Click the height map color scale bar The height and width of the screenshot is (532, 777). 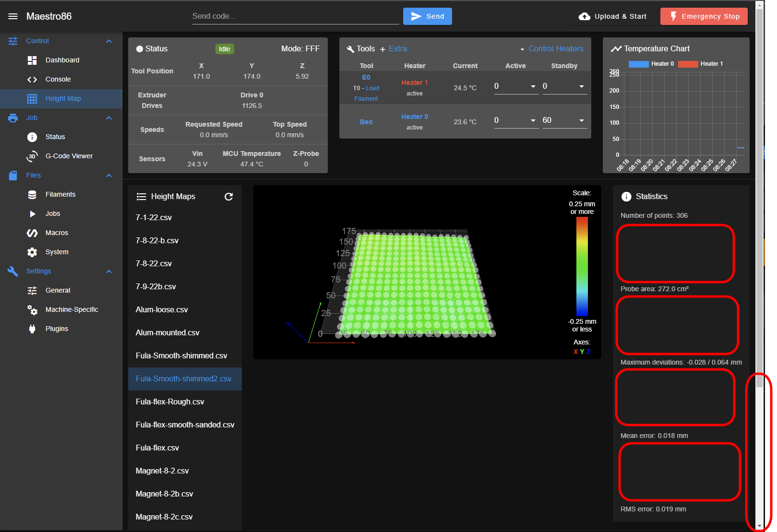pos(582,266)
